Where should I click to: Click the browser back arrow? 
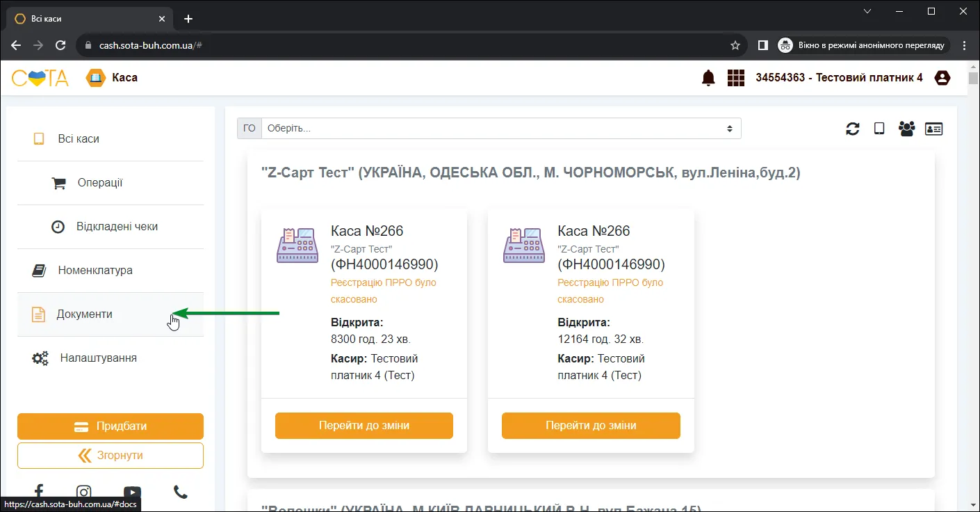(16, 45)
